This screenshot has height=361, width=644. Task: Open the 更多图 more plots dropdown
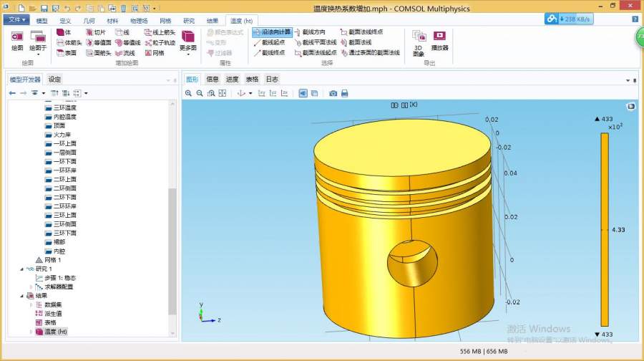(x=188, y=43)
